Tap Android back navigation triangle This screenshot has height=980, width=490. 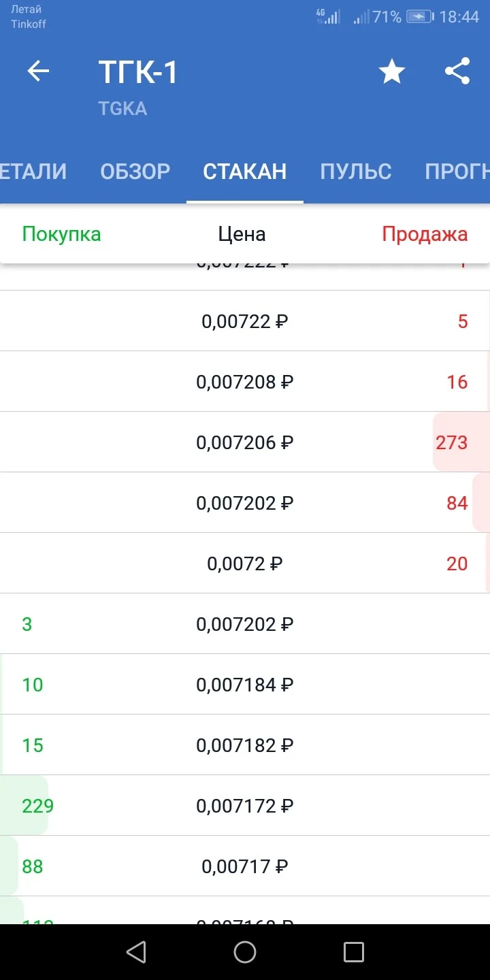pos(136,951)
